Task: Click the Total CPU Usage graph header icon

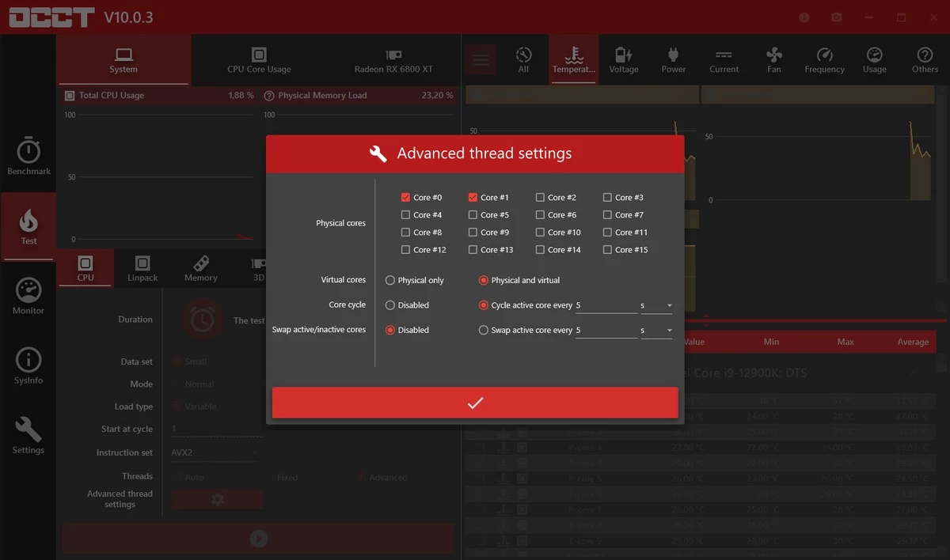Action: [x=69, y=96]
